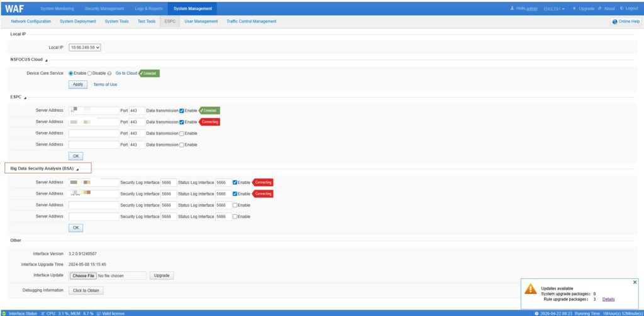Click the Logout icon in header
644x316 pixels.
point(622,9)
